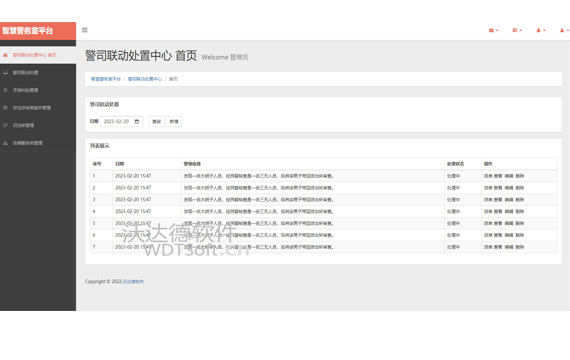The width and height of the screenshot is (570, 360).
Task: Click 查看 in row 6
Action: pyautogui.click(x=498, y=235)
